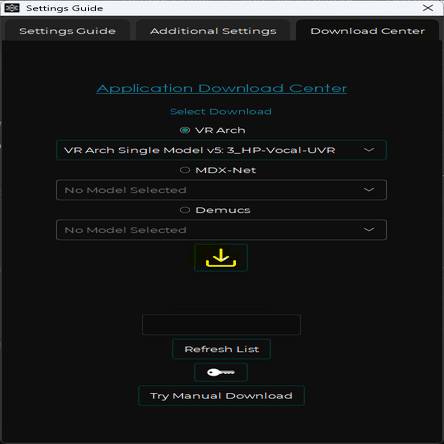Click the Try Manual Download button

(x=221, y=396)
